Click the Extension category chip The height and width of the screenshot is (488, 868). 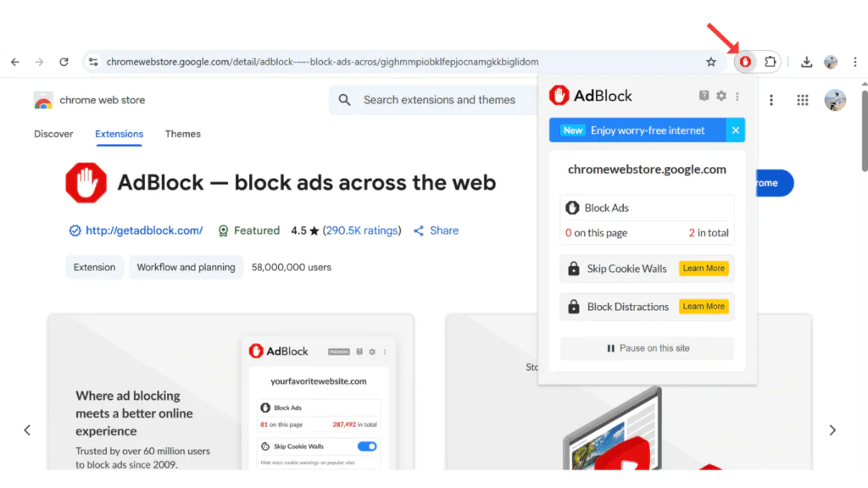[95, 267]
